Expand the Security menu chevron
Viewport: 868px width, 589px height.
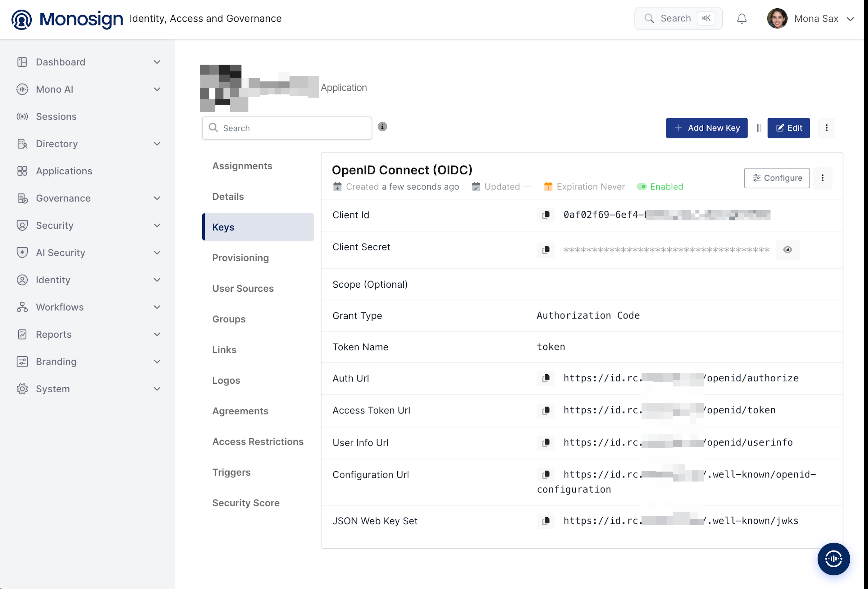157,226
